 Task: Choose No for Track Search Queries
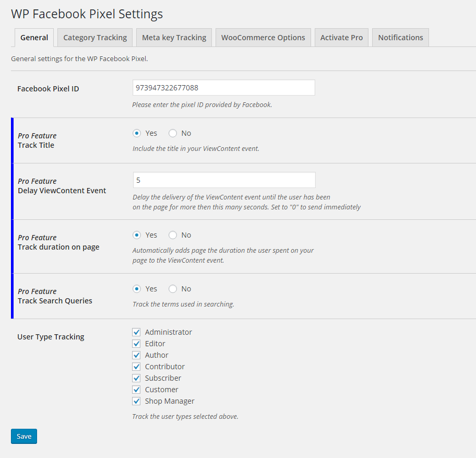click(173, 289)
